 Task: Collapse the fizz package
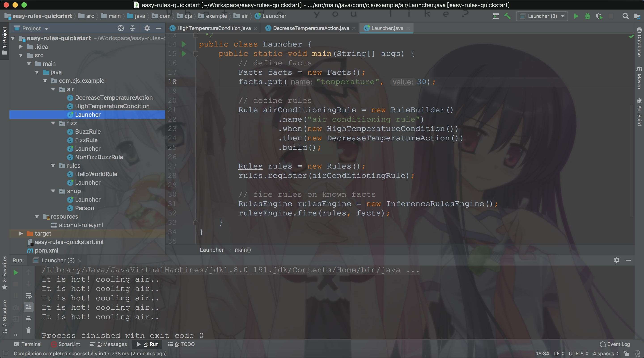pos(53,123)
